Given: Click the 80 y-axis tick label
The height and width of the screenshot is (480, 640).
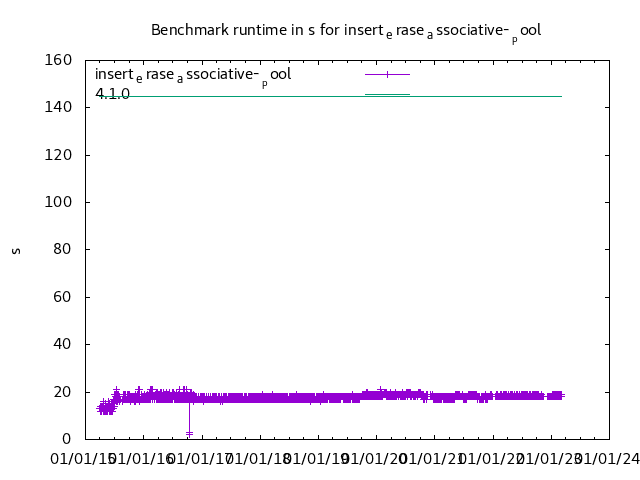Looking at the screenshot, I should 62,250.
